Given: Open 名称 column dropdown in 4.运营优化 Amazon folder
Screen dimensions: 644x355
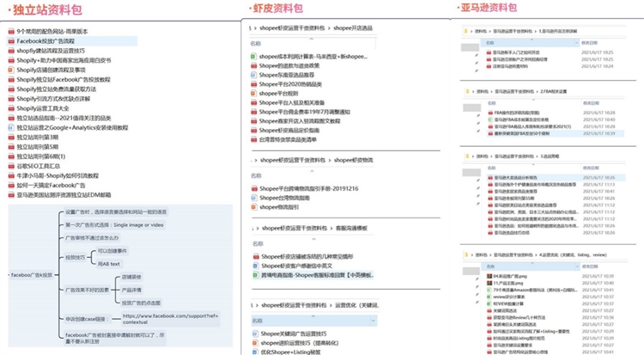Looking at the screenshot, I should pos(576,266).
